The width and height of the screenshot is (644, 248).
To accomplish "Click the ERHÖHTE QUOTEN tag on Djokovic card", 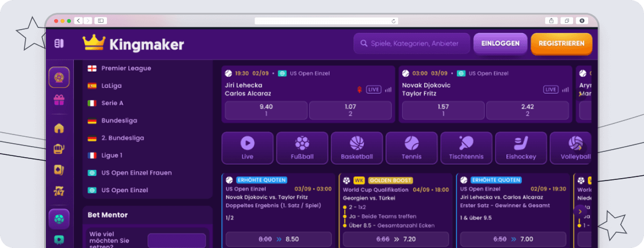I will coord(261,180).
